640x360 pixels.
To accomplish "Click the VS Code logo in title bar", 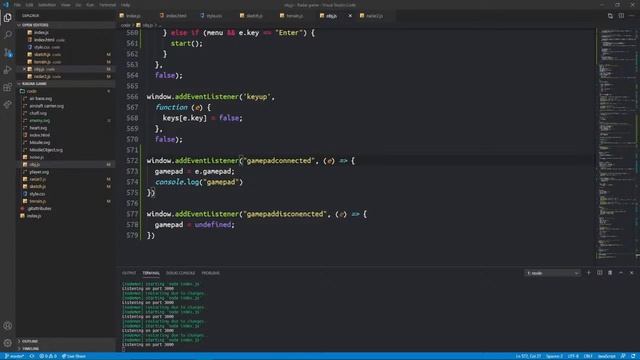I will [6, 5].
